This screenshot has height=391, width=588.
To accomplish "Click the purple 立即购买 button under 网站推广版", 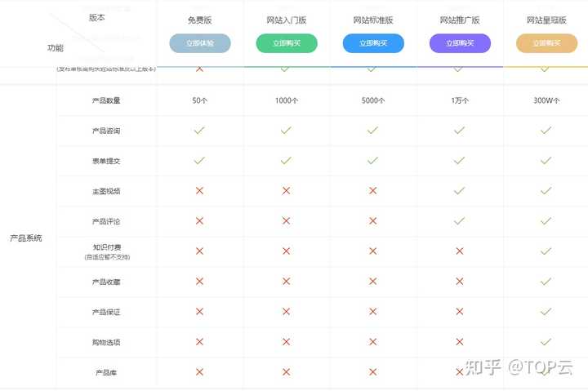I will click(460, 43).
